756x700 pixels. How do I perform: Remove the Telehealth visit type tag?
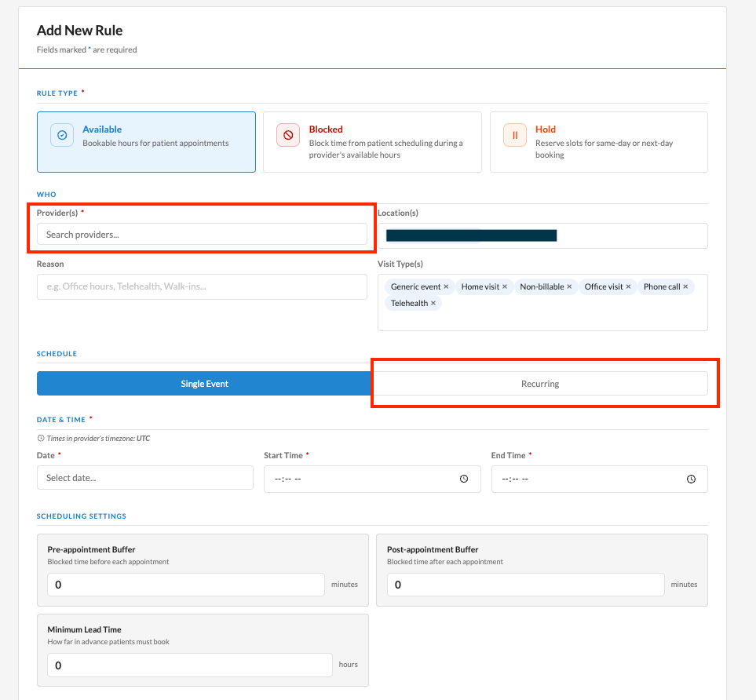point(433,303)
